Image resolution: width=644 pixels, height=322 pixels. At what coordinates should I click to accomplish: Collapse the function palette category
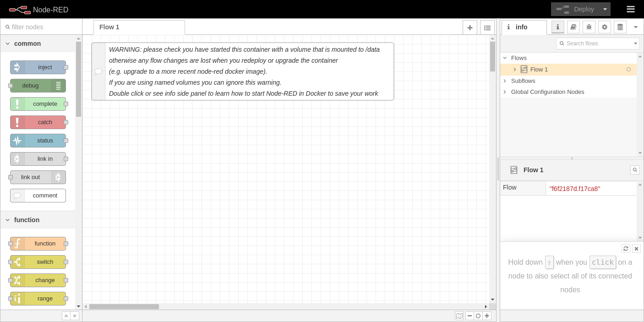point(8,220)
